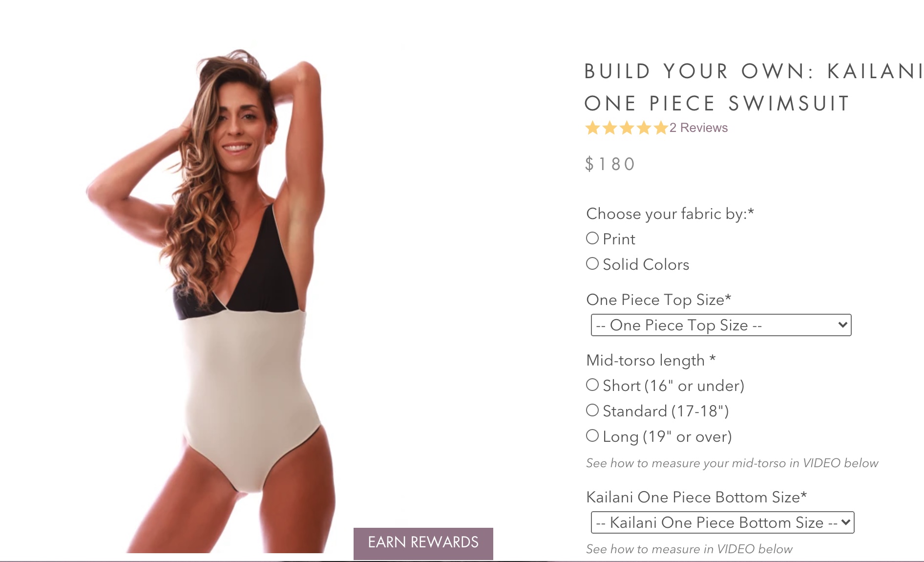Select the Solid Colors radio option
Screen dimensions: 924x562
pyautogui.click(x=592, y=264)
